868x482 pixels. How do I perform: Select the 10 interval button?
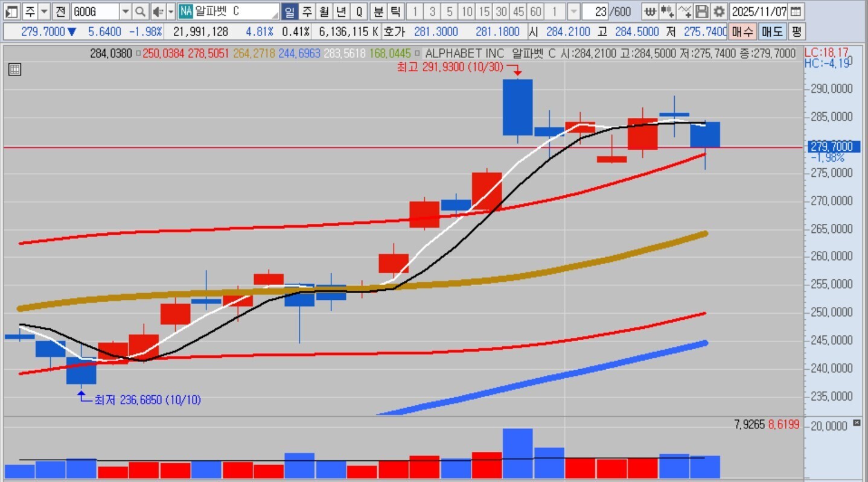pyautogui.click(x=467, y=11)
